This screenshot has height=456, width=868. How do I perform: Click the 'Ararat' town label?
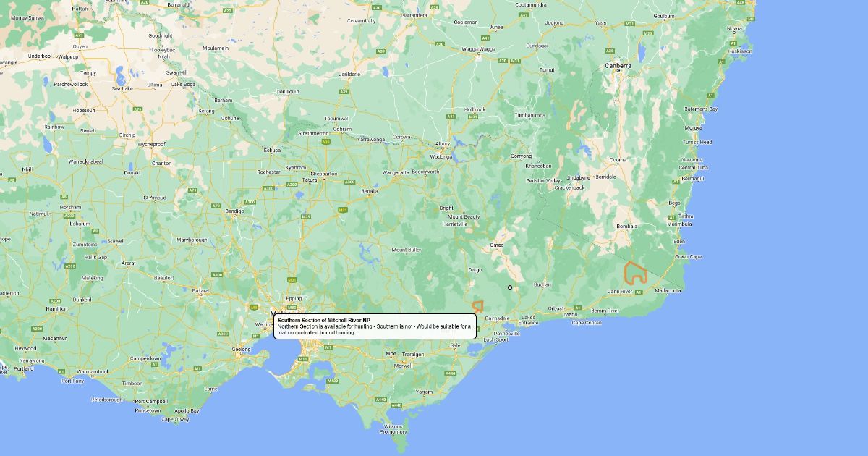[x=127, y=263]
